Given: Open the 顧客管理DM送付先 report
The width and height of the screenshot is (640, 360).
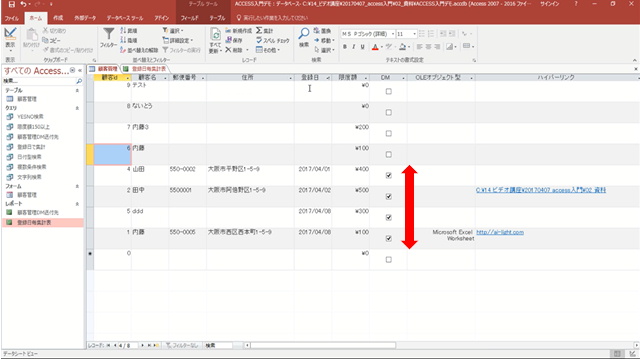Looking at the screenshot, I should (x=38, y=213).
